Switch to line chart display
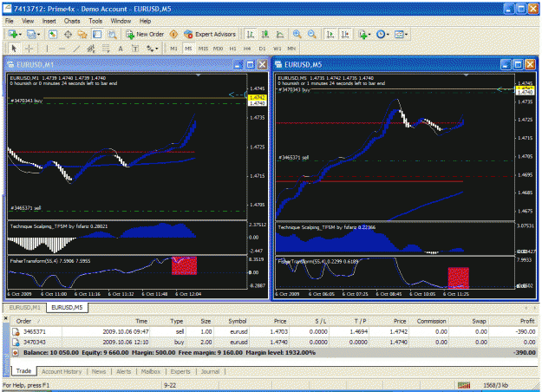Image resolution: width=542 pixels, height=392 pixels. [x=280, y=34]
